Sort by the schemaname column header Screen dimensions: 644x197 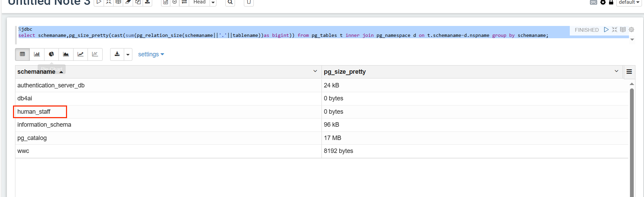point(36,72)
